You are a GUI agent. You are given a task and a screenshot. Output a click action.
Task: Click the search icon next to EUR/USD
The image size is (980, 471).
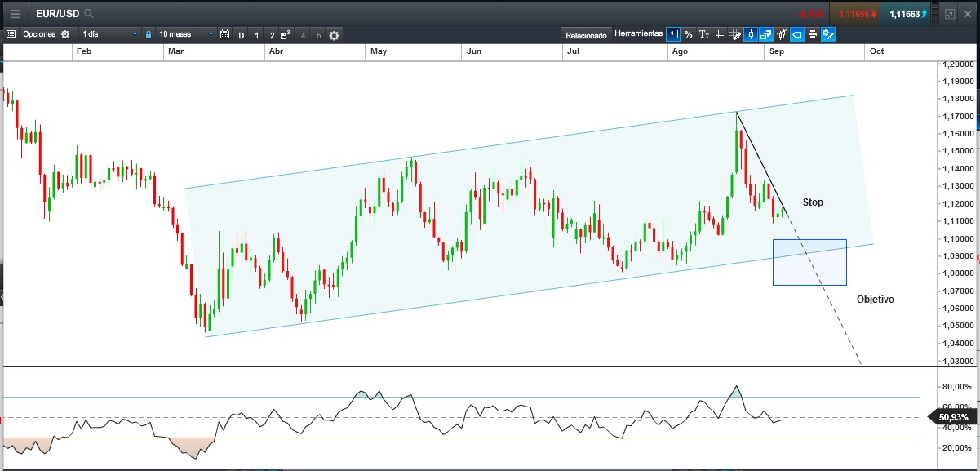pos(88,14)
